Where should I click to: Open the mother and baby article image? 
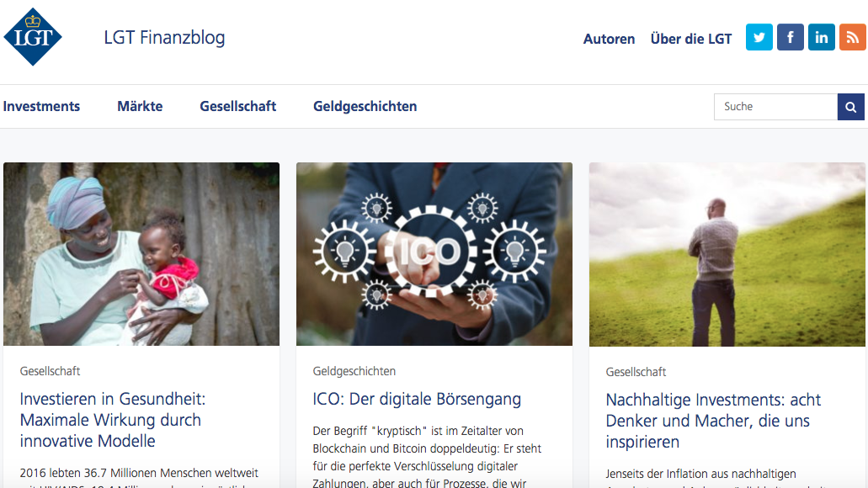(141, 254)
